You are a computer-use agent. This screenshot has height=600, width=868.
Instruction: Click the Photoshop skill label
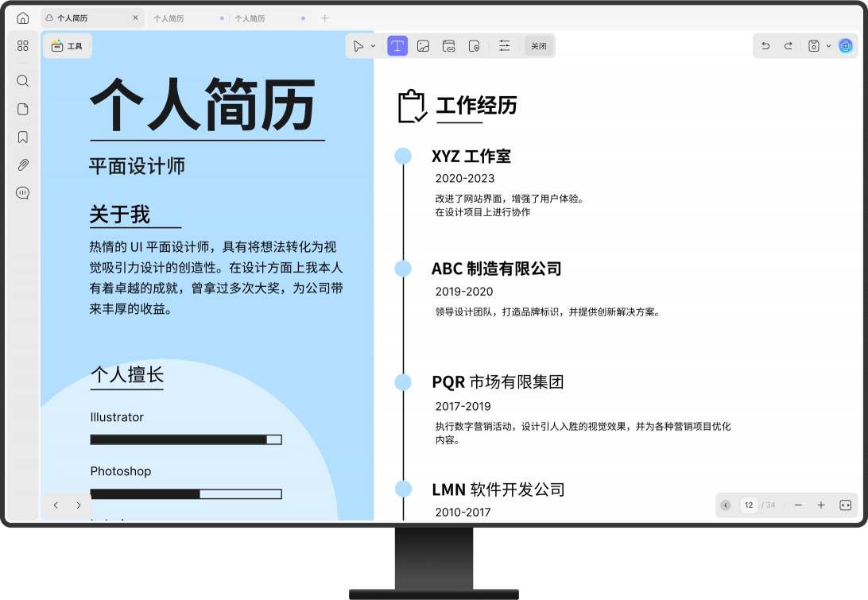coord(121,471)
